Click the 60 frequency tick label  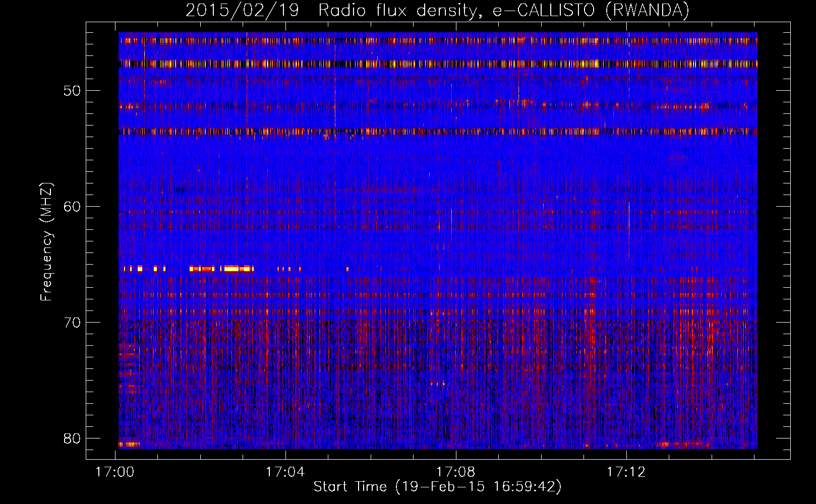[72, 207]
